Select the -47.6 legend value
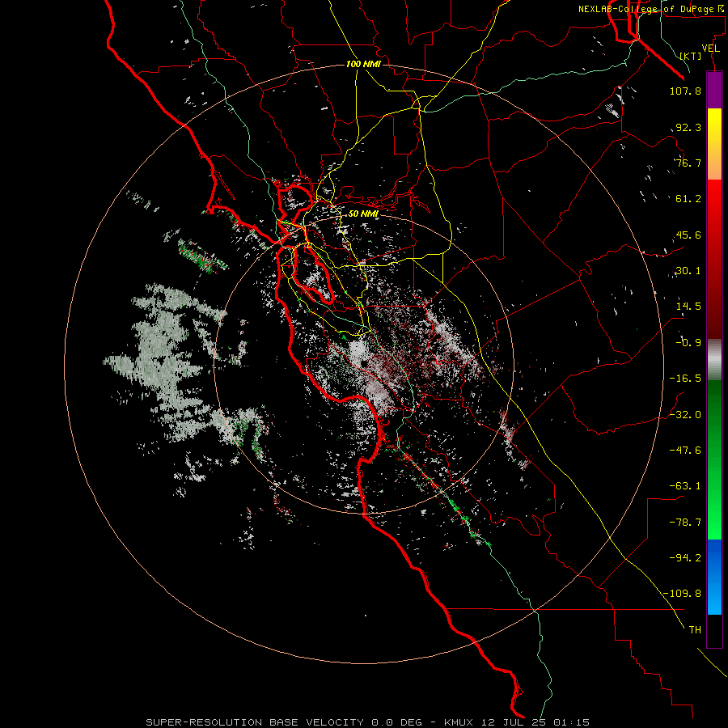The width and height of the screenshot is (728, 728). click(x=685, y=451)
